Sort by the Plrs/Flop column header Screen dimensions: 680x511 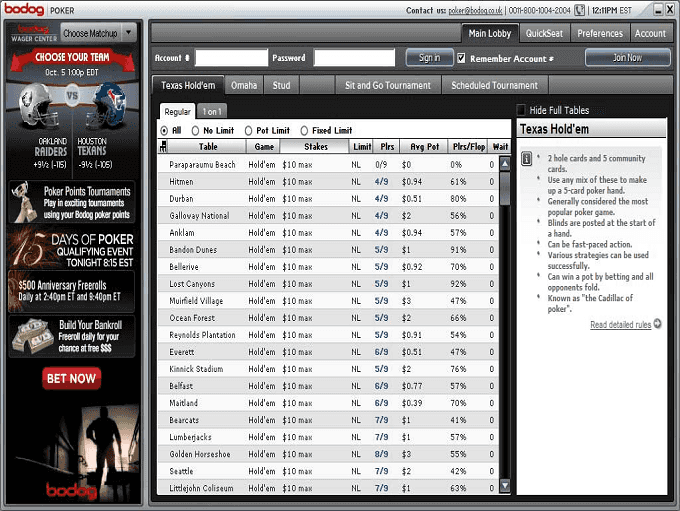coord(468,147)
